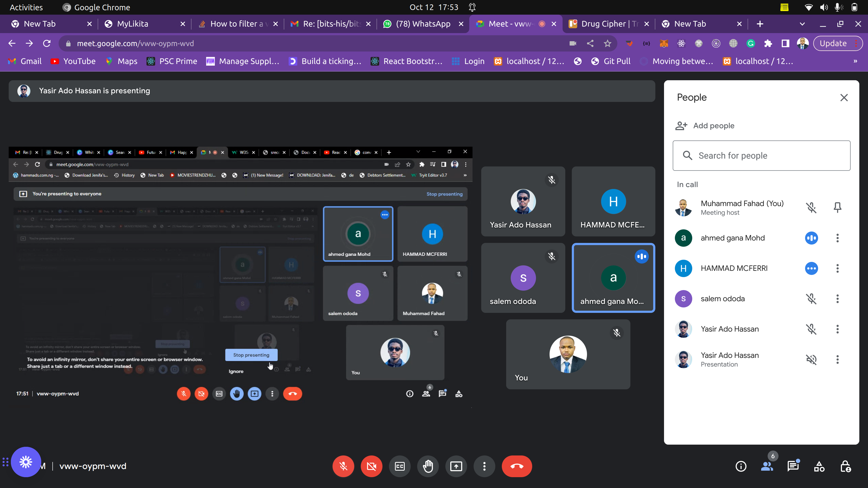Click the Chrome Update button
Screen dimensions: 868x488
coord(833,43)
